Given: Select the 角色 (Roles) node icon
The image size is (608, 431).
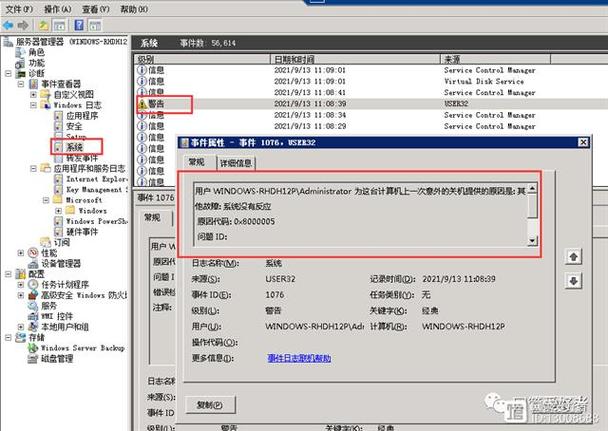Looking at the screenshot, I should click(20, 53).
